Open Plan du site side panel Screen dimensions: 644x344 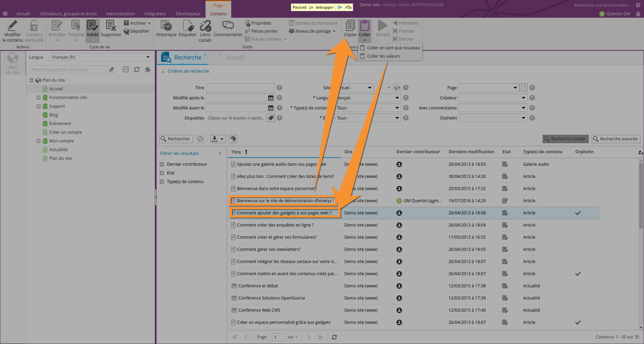[x=13, y=63]
